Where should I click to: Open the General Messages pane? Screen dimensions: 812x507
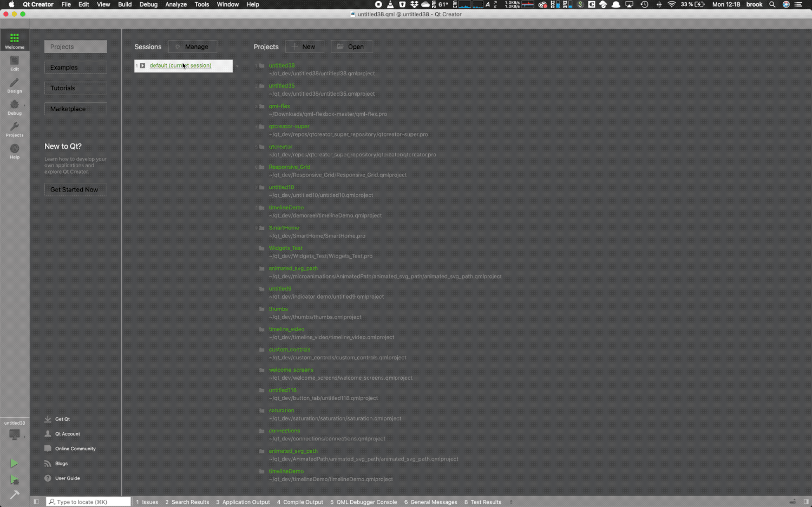pos(431,502)
